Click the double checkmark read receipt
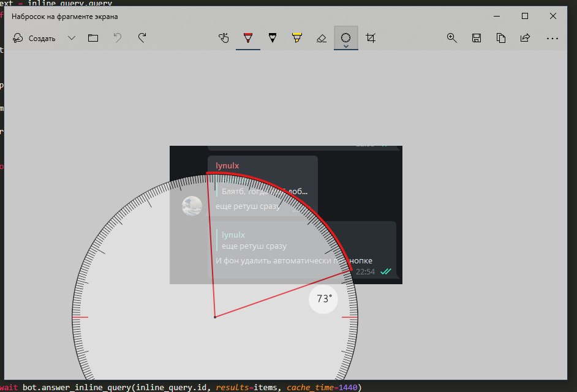Viewport: 577px width, 392px height. tap(386, 271)
